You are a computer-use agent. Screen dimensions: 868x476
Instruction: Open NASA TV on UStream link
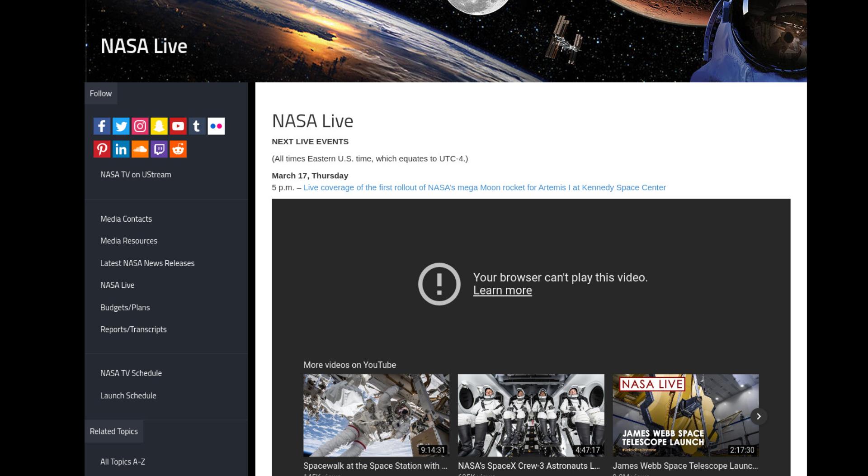(x=136, y=175)
